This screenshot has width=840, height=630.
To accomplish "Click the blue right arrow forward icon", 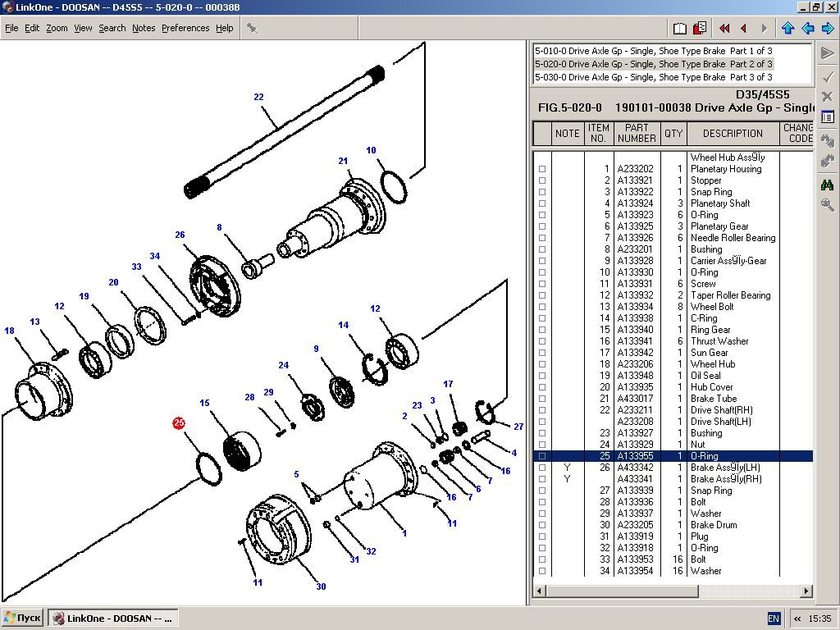I will pyautogui.click(x=828, y=29).
